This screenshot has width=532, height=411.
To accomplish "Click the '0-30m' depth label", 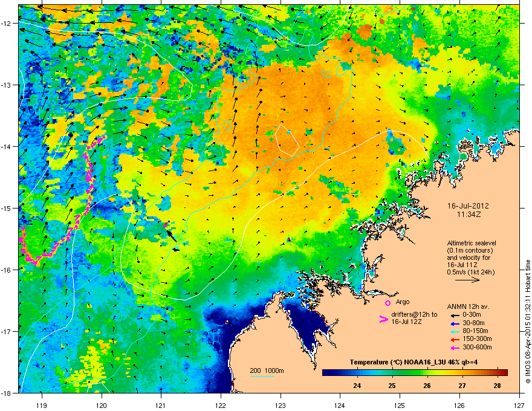I will click(x=472, y=315).
